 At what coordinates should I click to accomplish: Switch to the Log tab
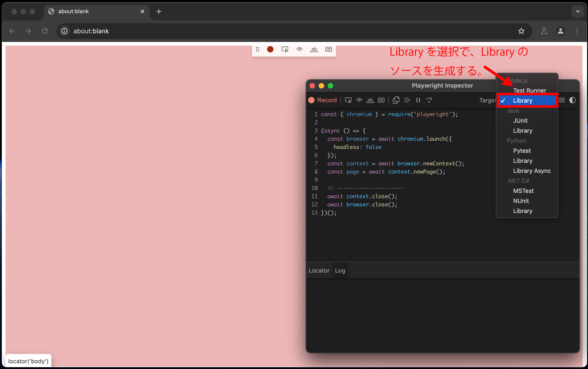pos(340,270)
